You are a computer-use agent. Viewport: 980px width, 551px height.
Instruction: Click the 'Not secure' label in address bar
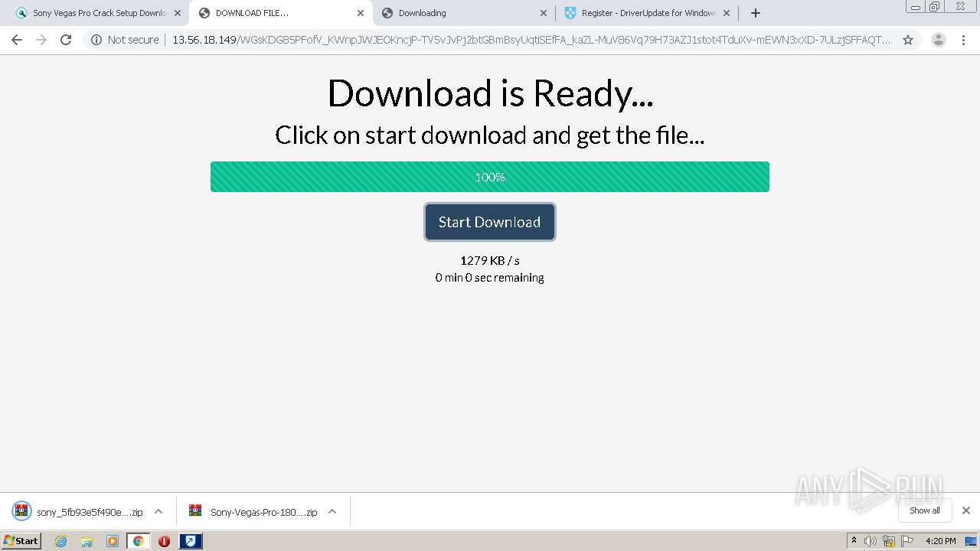(x=133, y=40)
